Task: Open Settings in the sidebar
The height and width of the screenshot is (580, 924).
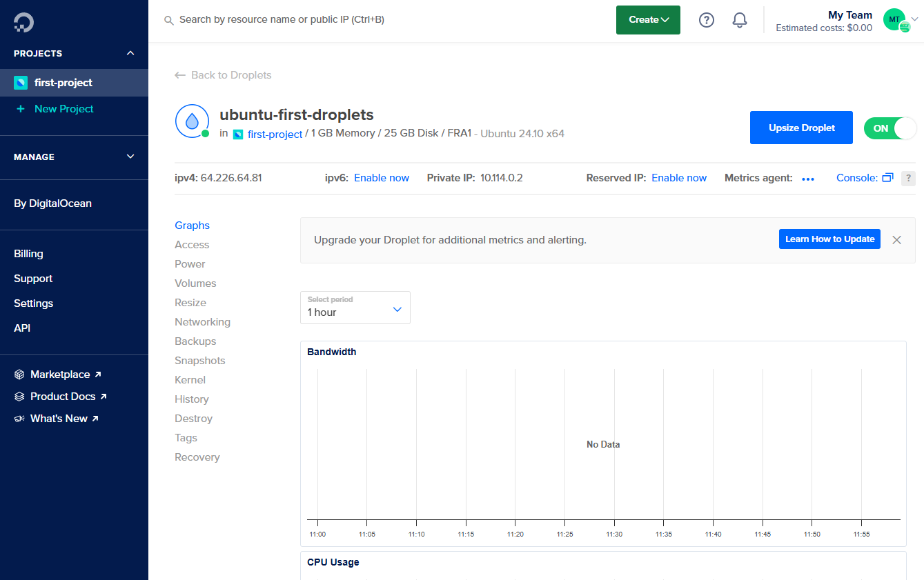Action: [x=34, y=303]
